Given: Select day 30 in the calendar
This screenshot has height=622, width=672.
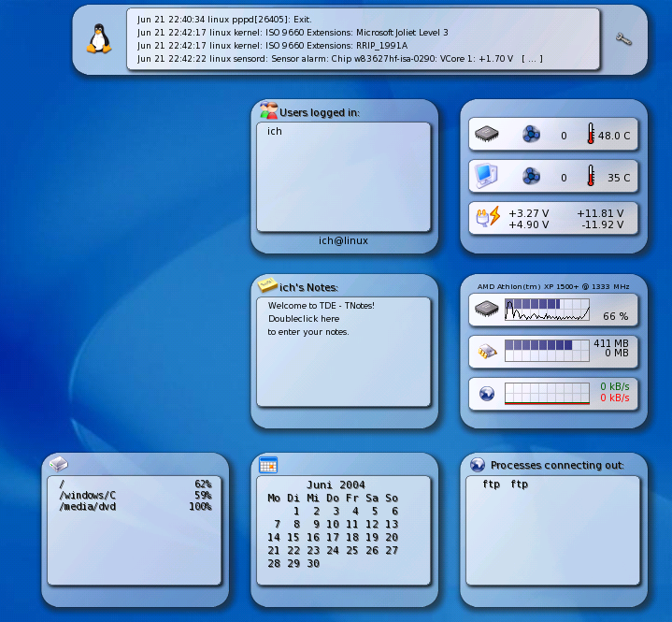Looking at the screenshot, I should (313, 563).
